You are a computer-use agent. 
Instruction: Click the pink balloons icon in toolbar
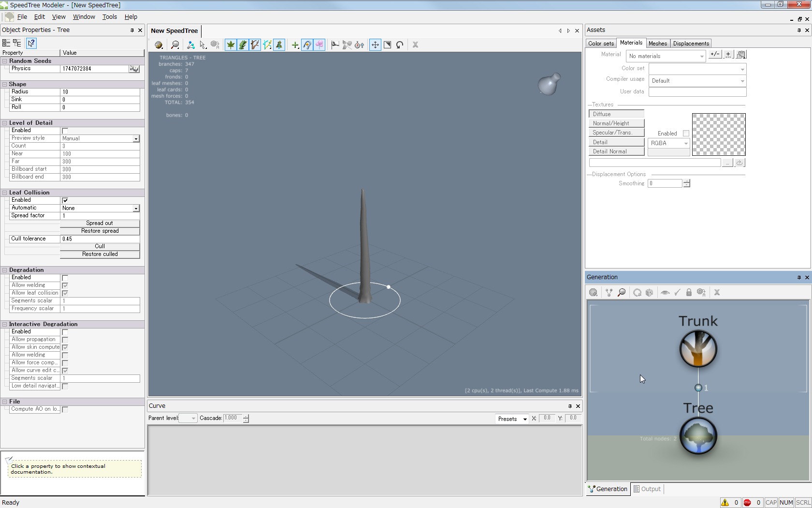319,45
